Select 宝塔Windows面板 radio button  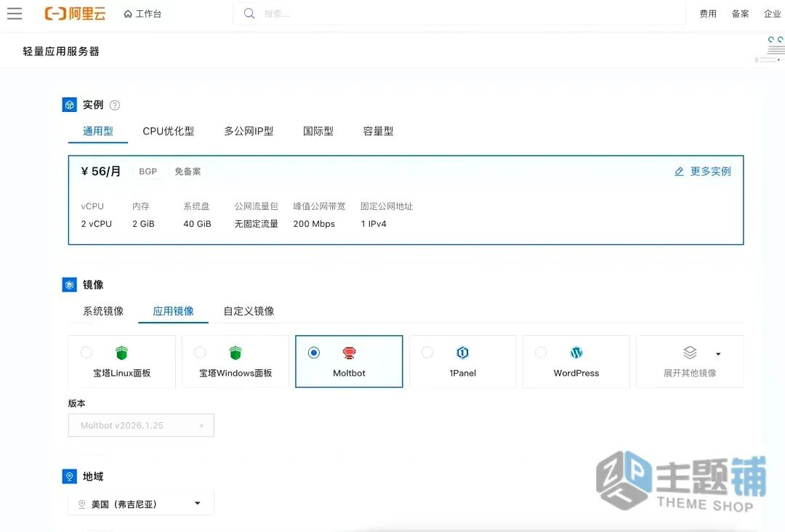click(x=201, y=352)
